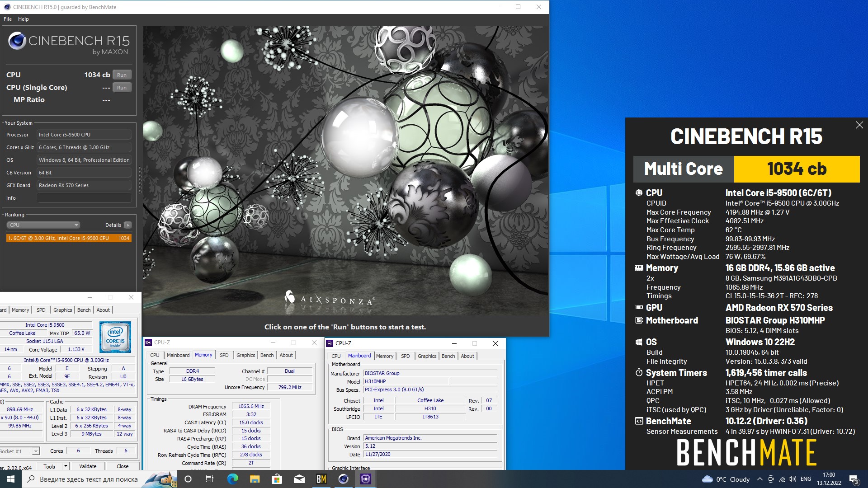Open the clock showing 17:00
Viewport: 868px width, 488px height.
pos(829,479)
